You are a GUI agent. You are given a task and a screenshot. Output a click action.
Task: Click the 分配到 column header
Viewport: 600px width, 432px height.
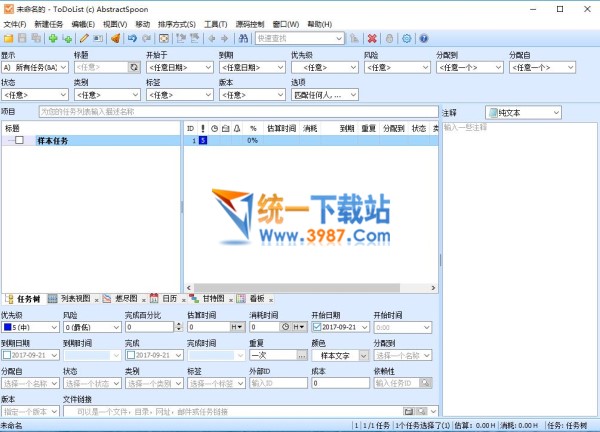(394, 129)
